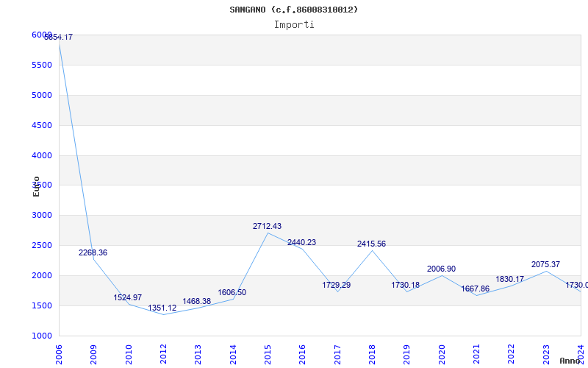Click the x-axis year label 2015
Viewport: 588px width, 368px height.
[268, 355]
